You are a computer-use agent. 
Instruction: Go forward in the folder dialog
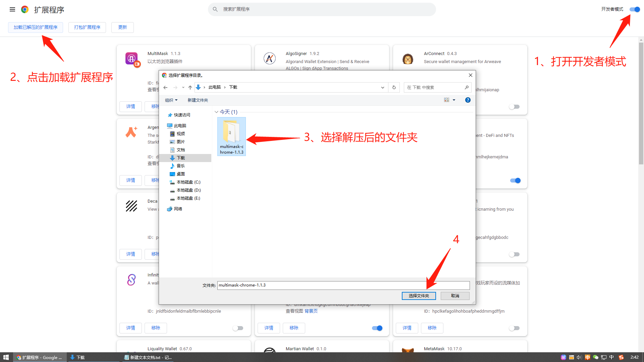coord(175,88)
